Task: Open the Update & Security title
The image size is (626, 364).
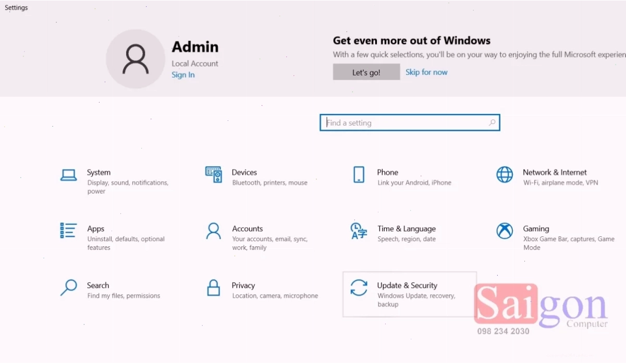Action: coord(407,285)
